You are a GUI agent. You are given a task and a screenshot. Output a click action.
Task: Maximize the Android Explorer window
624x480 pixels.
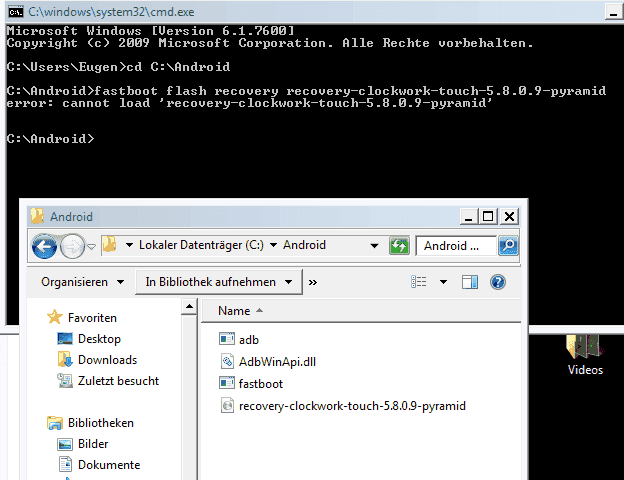coord(488,217)
